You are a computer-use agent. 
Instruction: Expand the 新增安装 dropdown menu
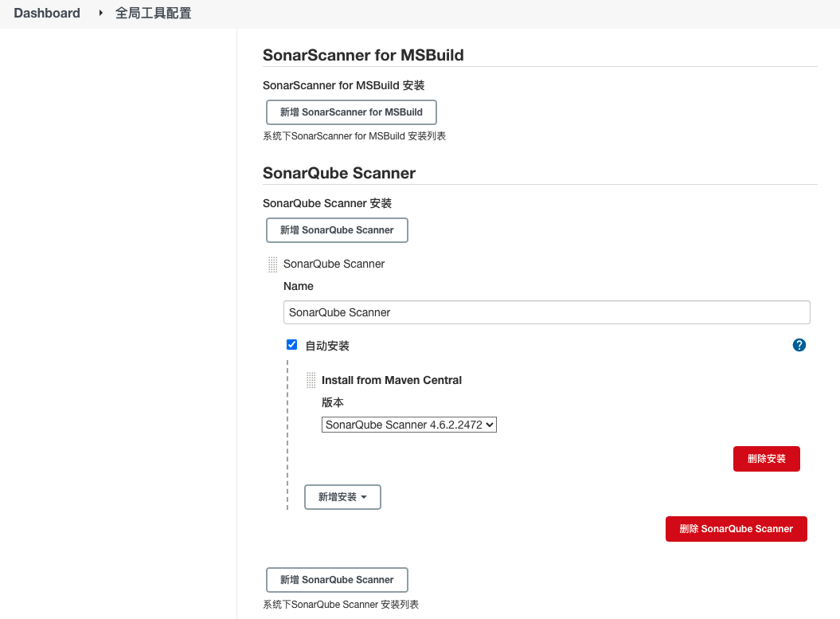coord(342,496)
